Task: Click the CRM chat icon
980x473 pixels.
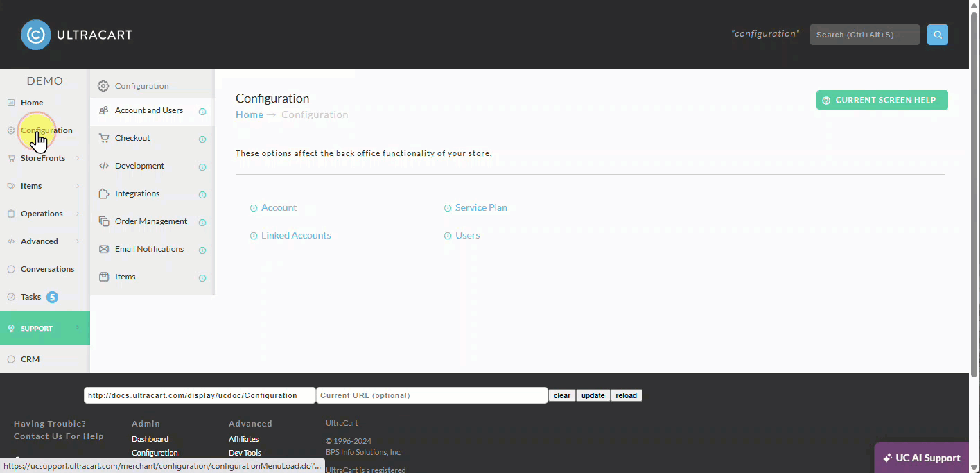Action: [11, 359]
